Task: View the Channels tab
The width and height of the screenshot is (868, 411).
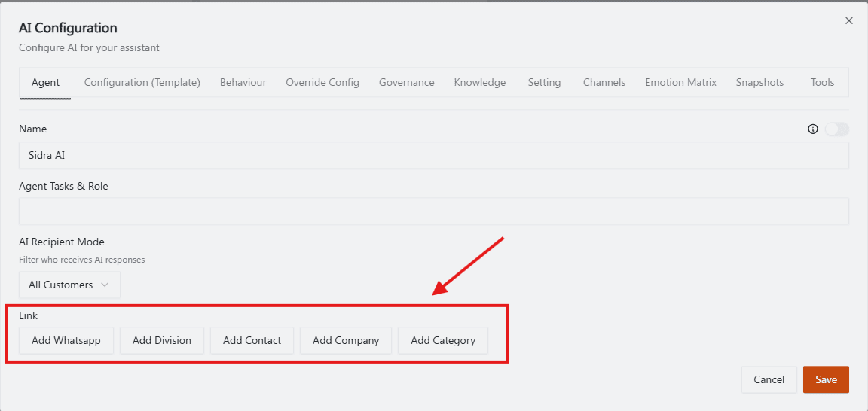Action: coord(604,82)
